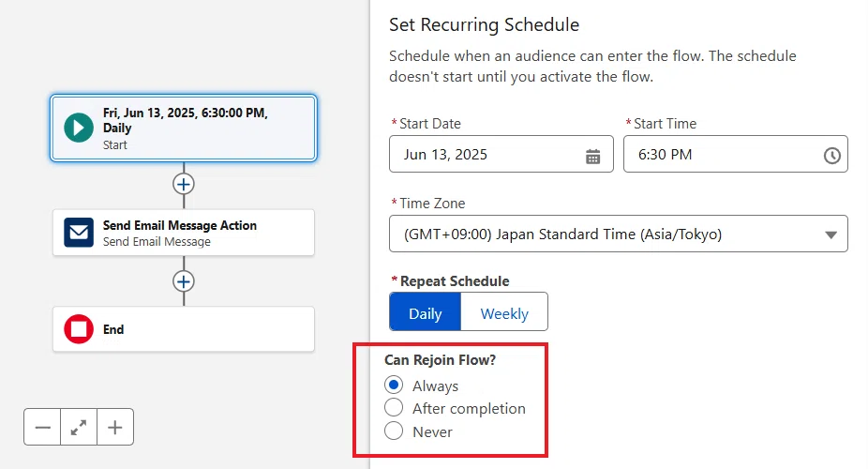Zoom in the flow canvas

(x=115, y=427)
